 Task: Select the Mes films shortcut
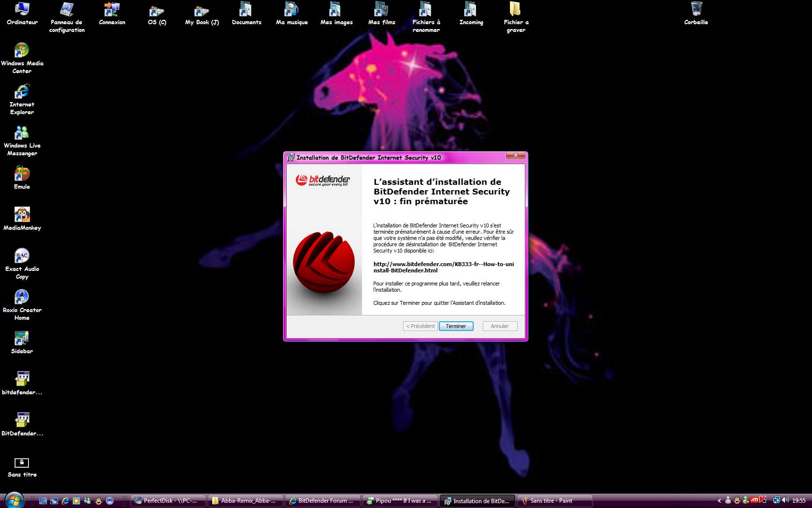point(381,14)
